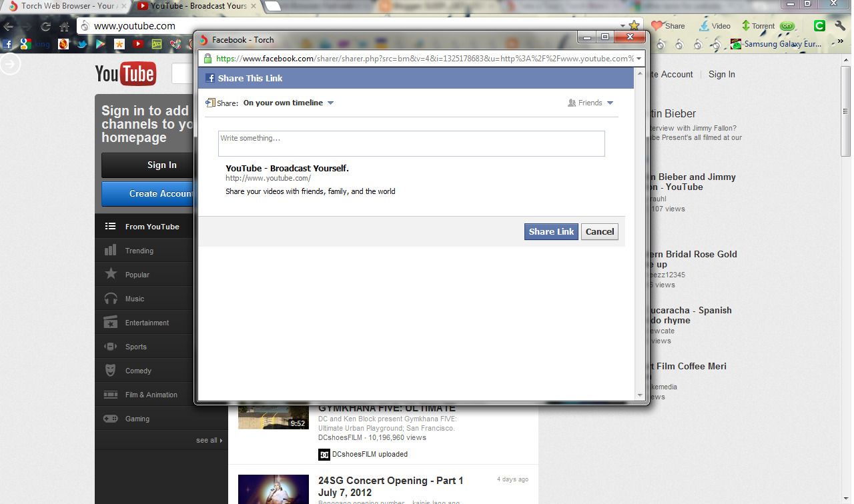Viewport: 854px width, 504px height.
Task: Cancel the Facebook share dialog
Action: [600, 231]
